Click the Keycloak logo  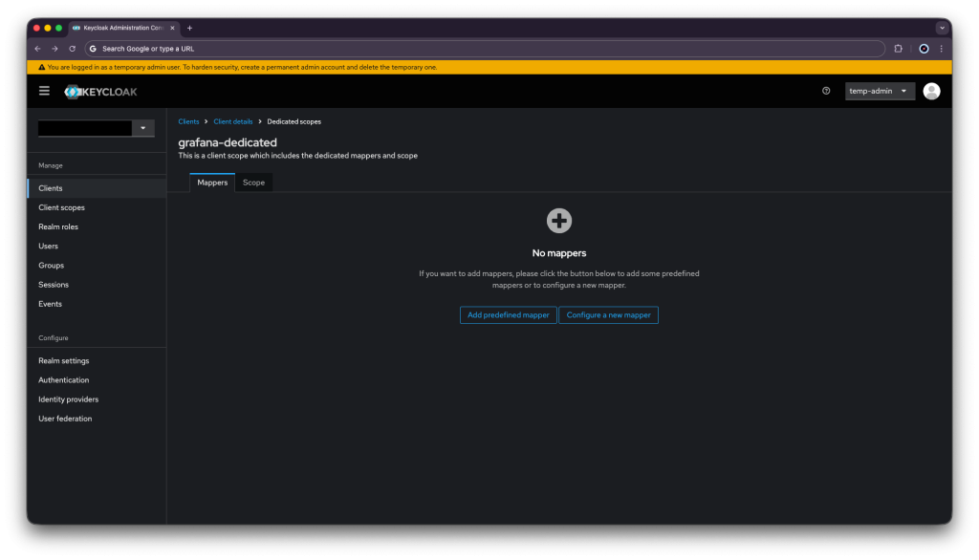click(101, 92)
